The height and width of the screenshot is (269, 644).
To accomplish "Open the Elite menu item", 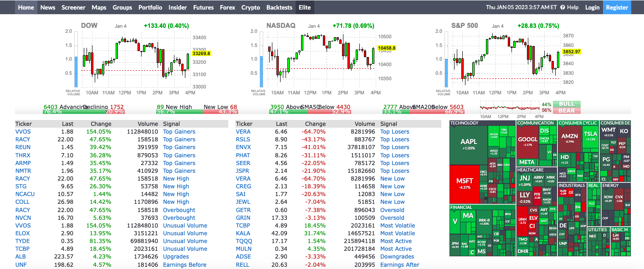I will pos(304,7).
